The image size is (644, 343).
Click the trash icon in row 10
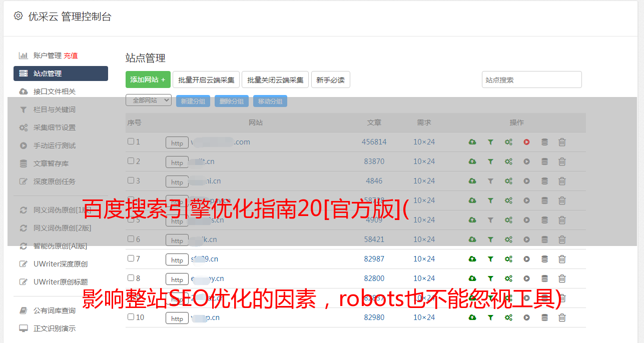(x=562, y=317)
